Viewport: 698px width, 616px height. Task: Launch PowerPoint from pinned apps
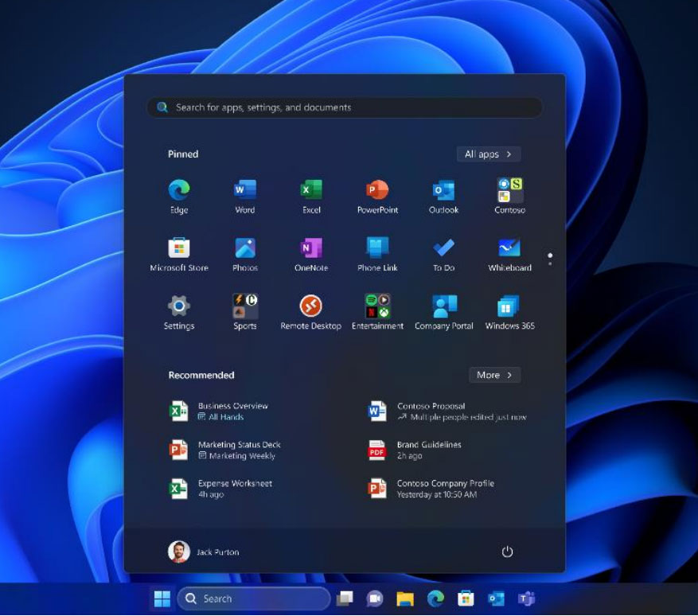pos(377,197)
